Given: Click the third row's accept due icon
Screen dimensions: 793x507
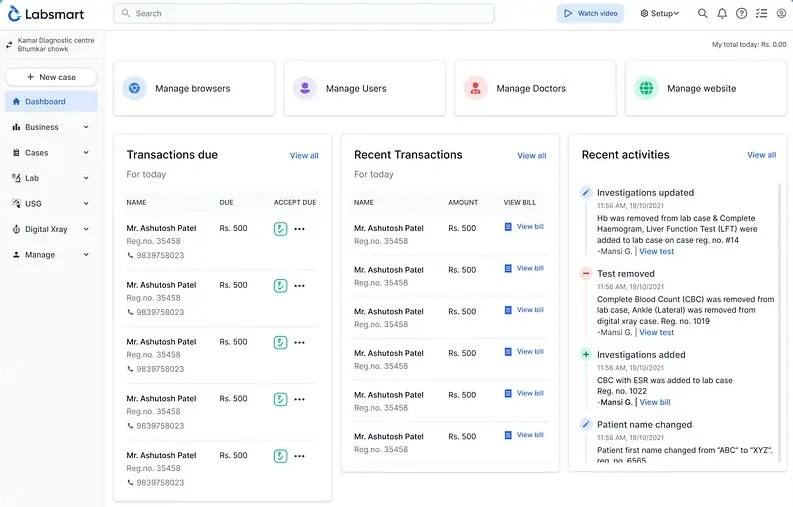Looking at the screenshot, I should pyautogui.click(x=280, y=343).
